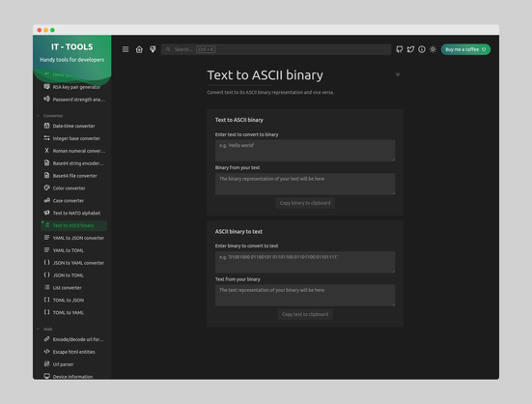Screen dimensions: 532x404
Task: Open the favorites icon next to home
Action: click(x=153, y=49)
